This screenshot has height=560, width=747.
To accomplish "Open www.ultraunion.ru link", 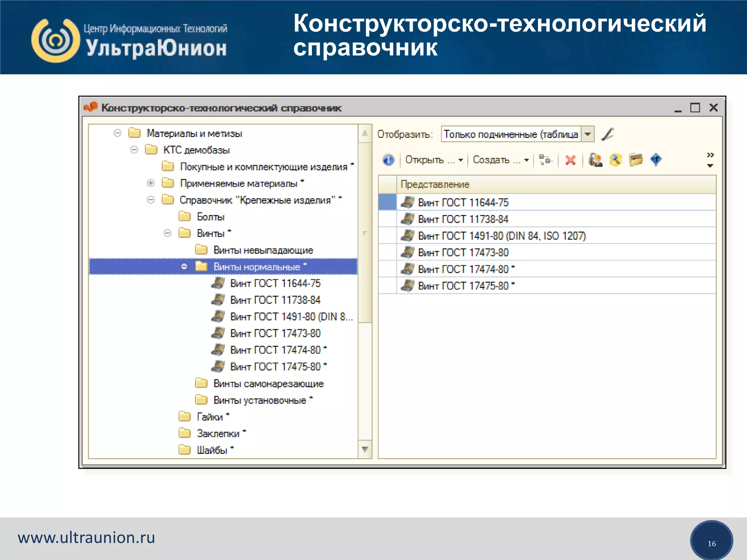I will (x=86, y=537).
